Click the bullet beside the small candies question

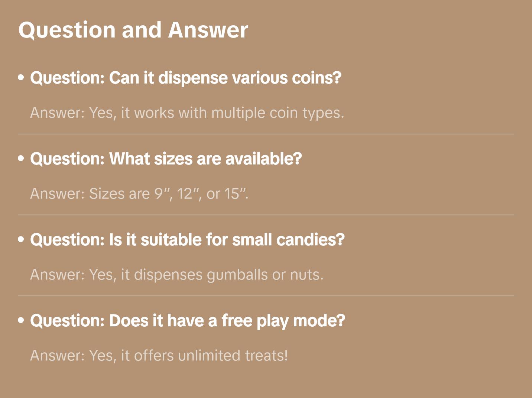click(21, 240)
